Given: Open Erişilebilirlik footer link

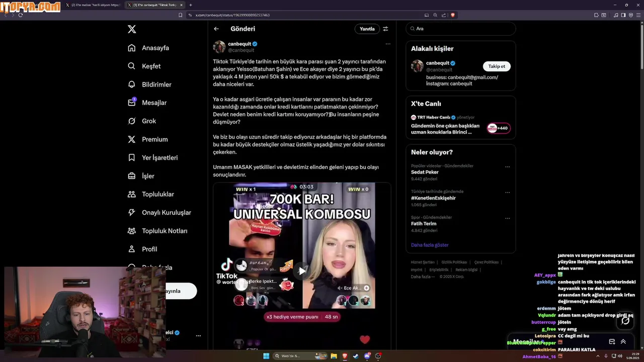Looking at the screenshot, I should click(439, 269).
